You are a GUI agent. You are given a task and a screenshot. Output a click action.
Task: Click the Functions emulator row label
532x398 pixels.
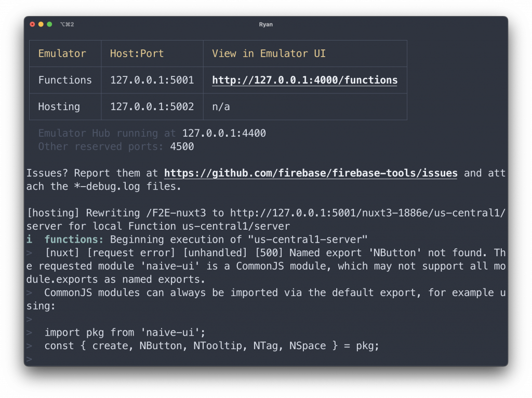(x=65, y=80)
